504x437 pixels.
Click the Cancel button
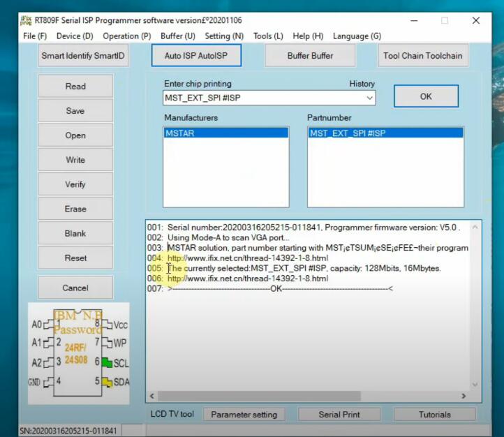coord(75,288)
